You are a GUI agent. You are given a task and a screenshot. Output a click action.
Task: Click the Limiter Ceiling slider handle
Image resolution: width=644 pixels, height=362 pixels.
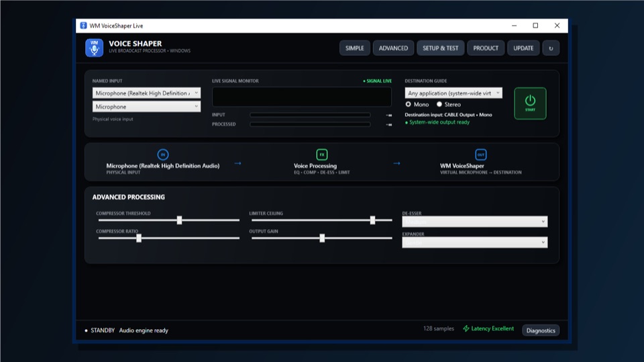pyautogui.click(x=372, y=220)
